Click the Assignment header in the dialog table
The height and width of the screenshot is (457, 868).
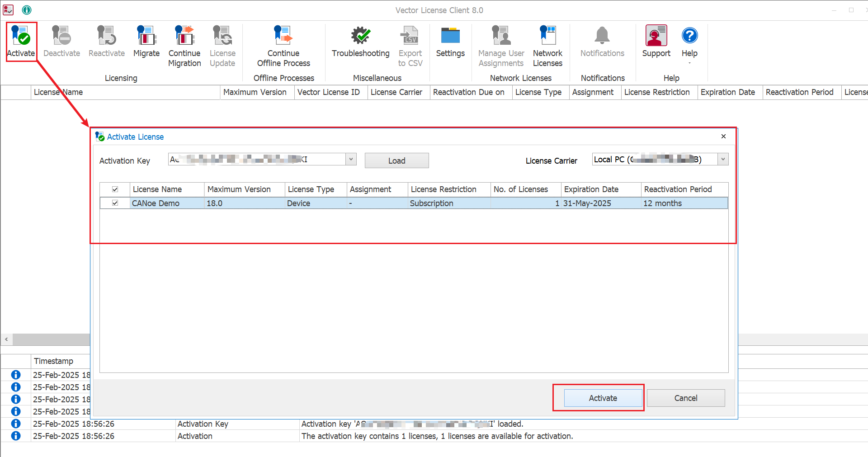click(x=377, y=189)
